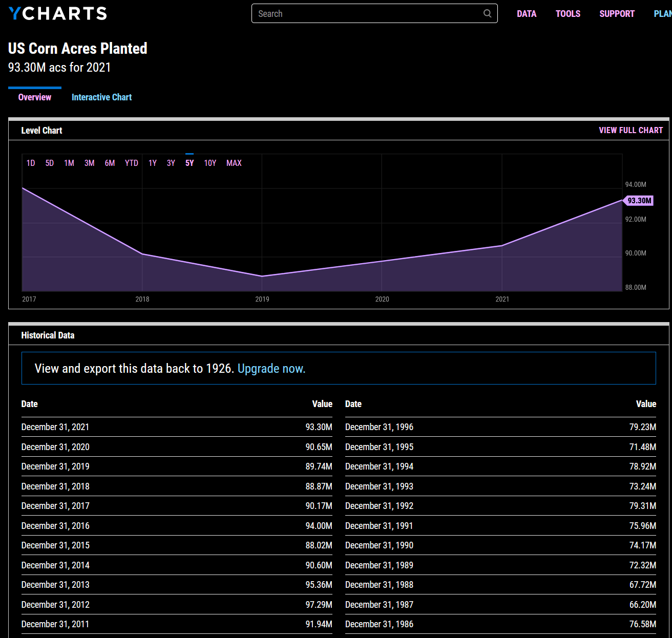Viewport: 672px width, 638px height.
Task: Click the 88.87M value for 2018
Action: click(319, 486)
